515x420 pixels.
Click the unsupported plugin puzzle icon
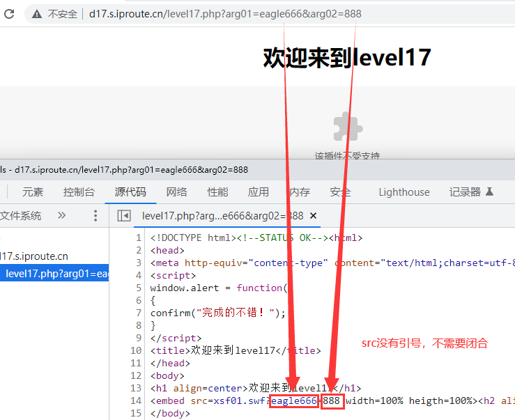(347, 127)
